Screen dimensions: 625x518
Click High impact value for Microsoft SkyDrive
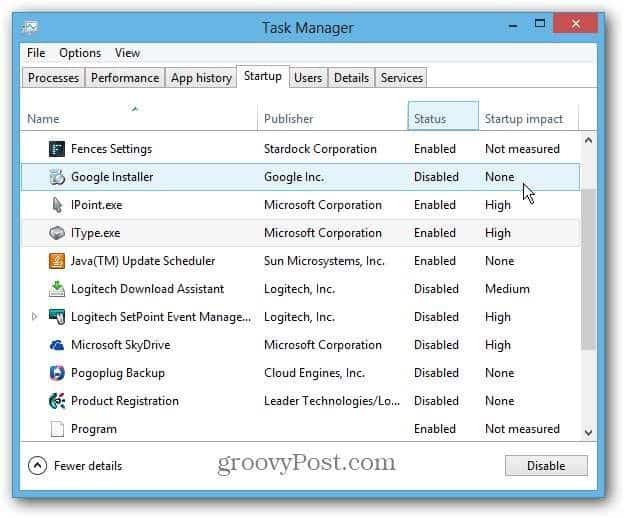click(498, 345)
